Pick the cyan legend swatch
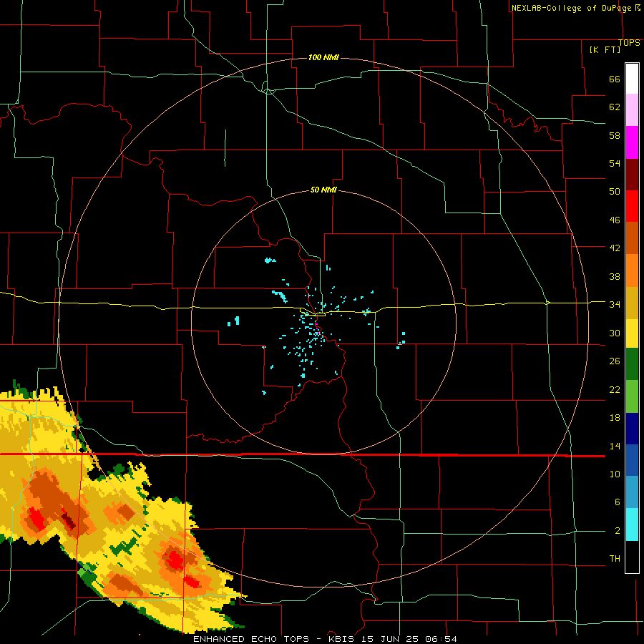 [x=632, y=525]
